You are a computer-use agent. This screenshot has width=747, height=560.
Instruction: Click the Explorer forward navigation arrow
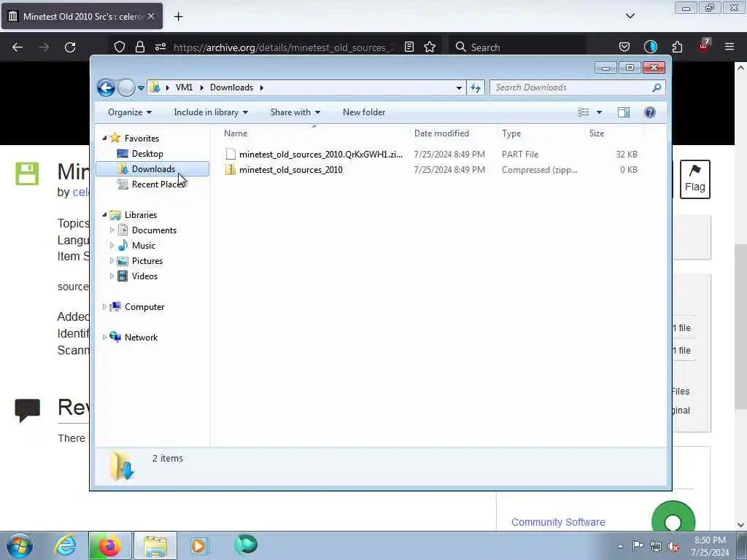point(126,87)
